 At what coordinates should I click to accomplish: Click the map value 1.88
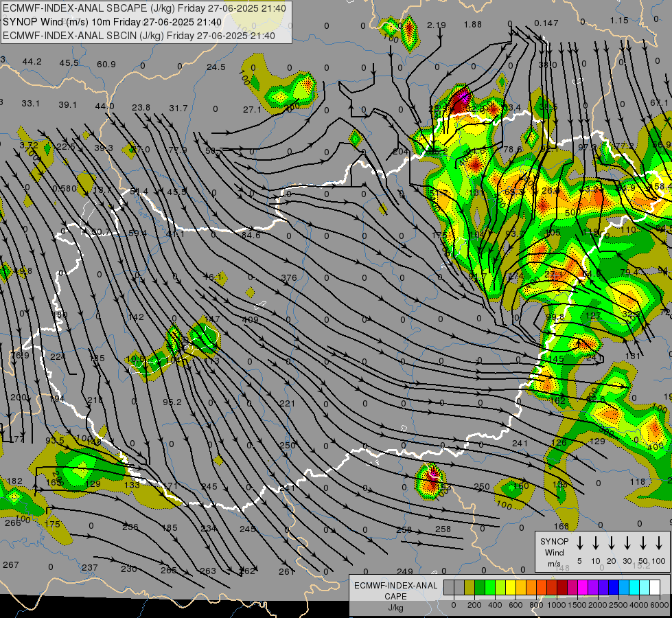click(x=473, y=25)
